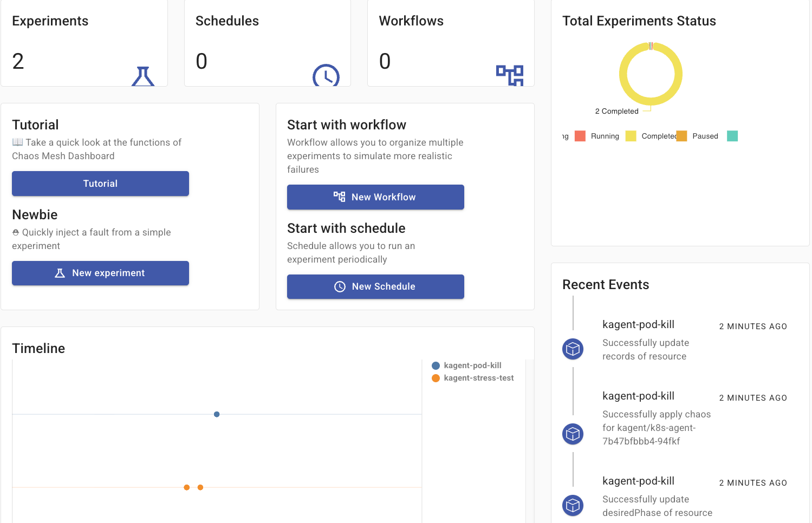Click flask icon on New experiment button
Viewport: 812px width, 523px height.
pyautogui.click(x=60, y=273)
